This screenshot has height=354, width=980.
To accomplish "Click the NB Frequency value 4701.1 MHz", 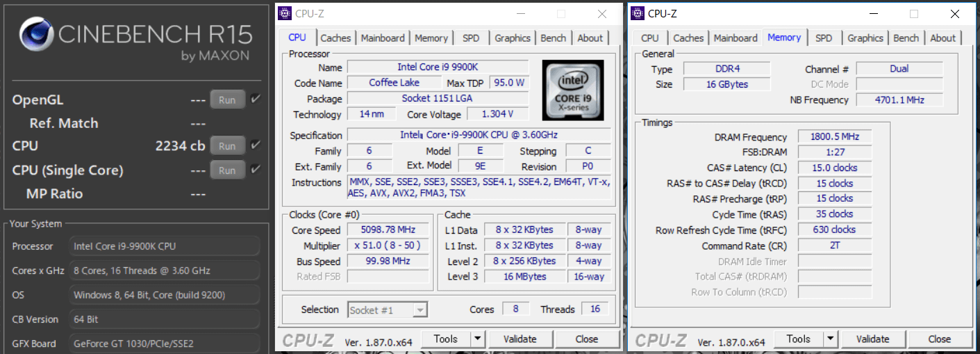I will [x=899, y=100].
